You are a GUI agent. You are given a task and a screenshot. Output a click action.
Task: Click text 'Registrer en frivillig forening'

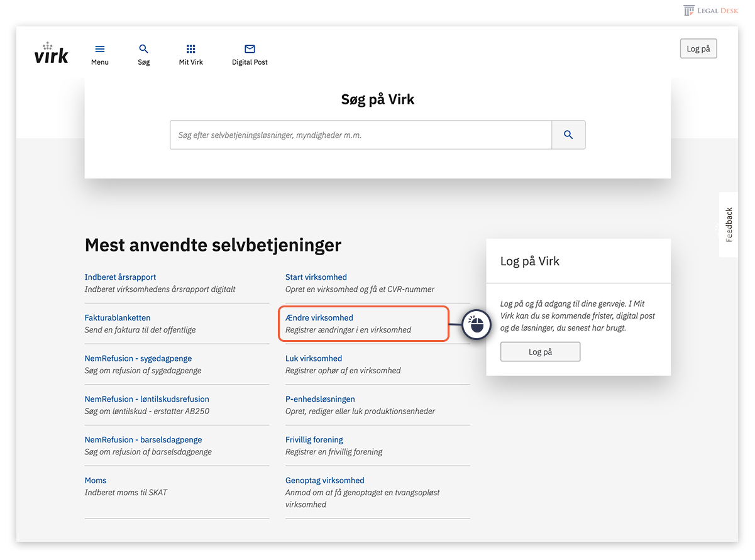tap(334, 452)
